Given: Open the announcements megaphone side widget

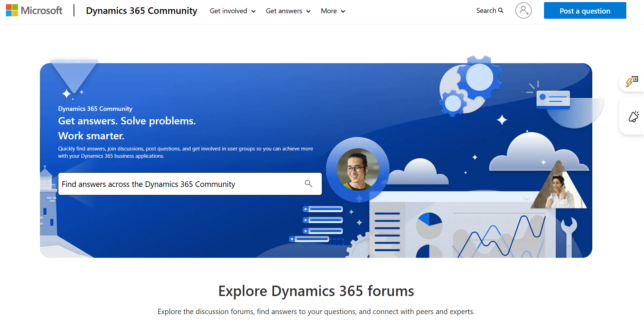Looking at the screenshot, I should point(633,116).
